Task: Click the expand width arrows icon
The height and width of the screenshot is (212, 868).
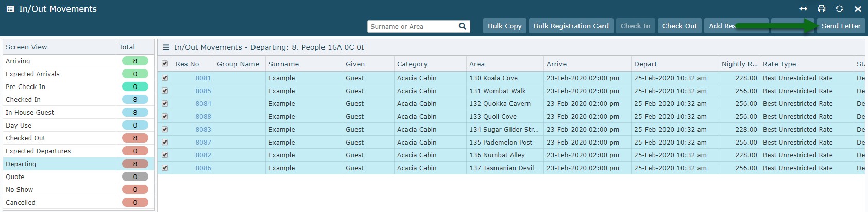Action: 803,9
